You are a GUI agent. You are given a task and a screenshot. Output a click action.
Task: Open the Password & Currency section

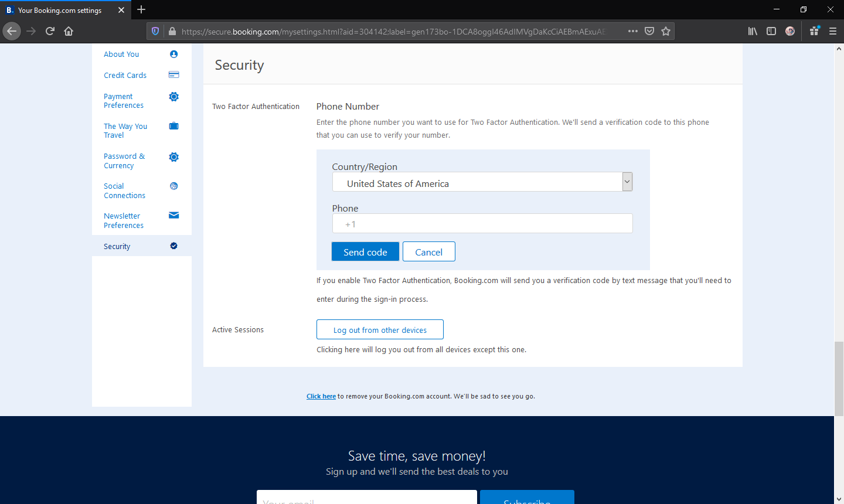coord(124,161)
